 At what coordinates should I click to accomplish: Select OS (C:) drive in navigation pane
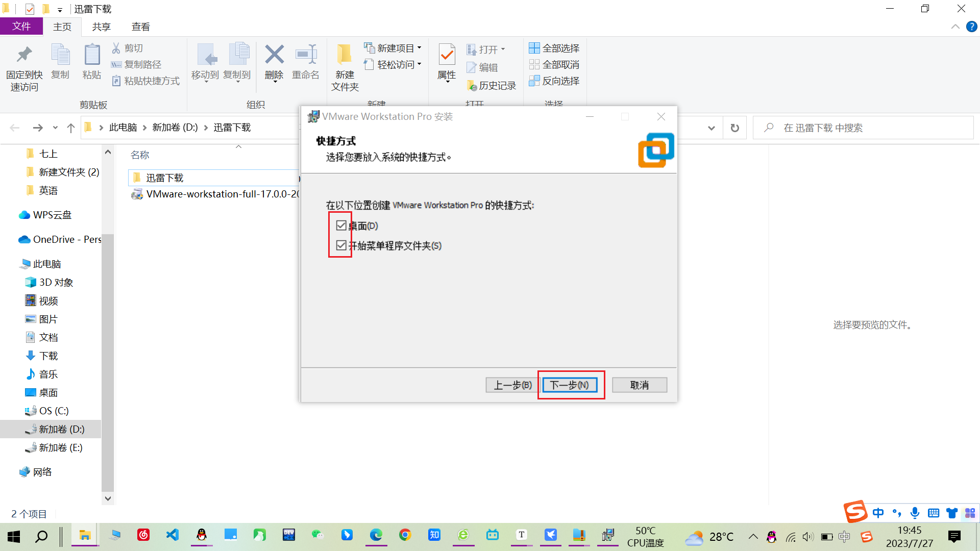(x=54, y=411)
